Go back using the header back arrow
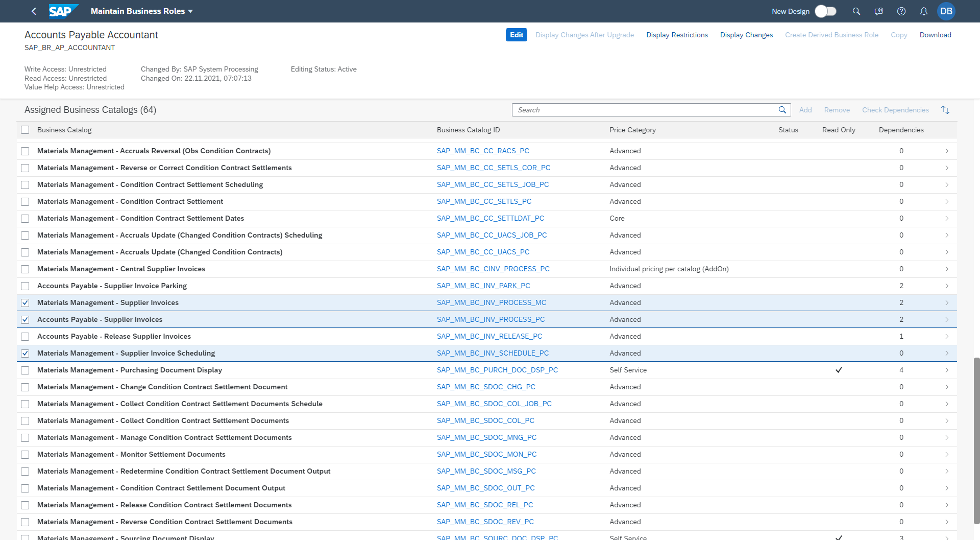Viewport: 980px width, 540px height. pos(34,11)
